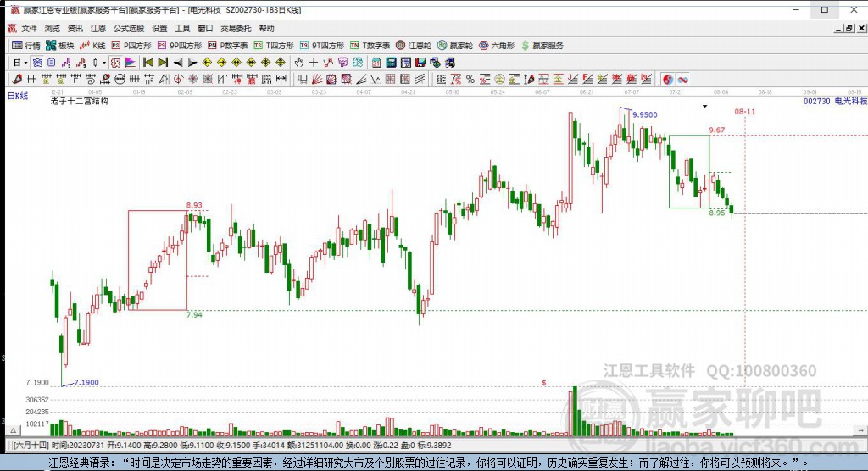Open the 工具 menu

click(182, 28)
